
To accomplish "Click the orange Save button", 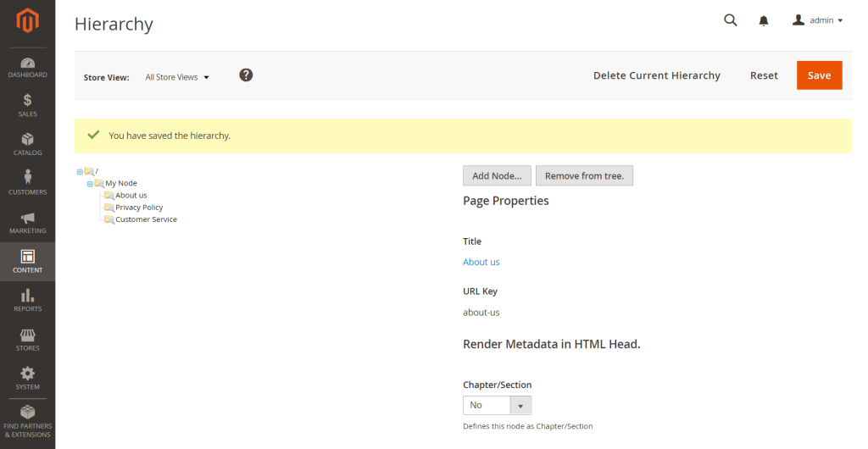I will 819,75.
